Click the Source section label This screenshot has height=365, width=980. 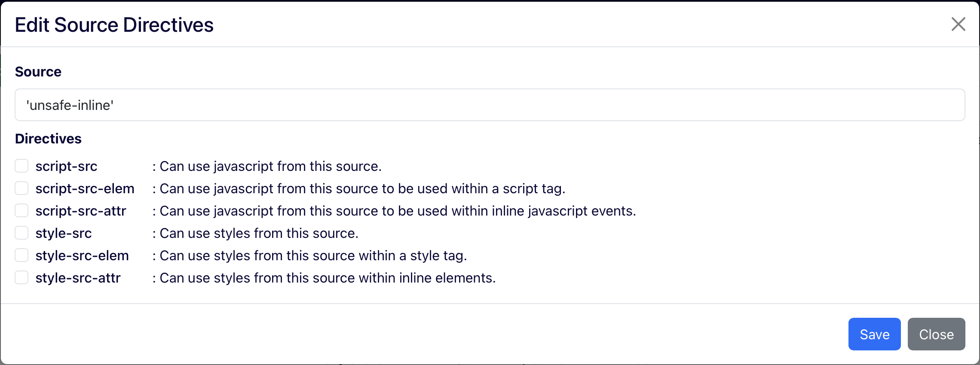[x=38, y=72]
